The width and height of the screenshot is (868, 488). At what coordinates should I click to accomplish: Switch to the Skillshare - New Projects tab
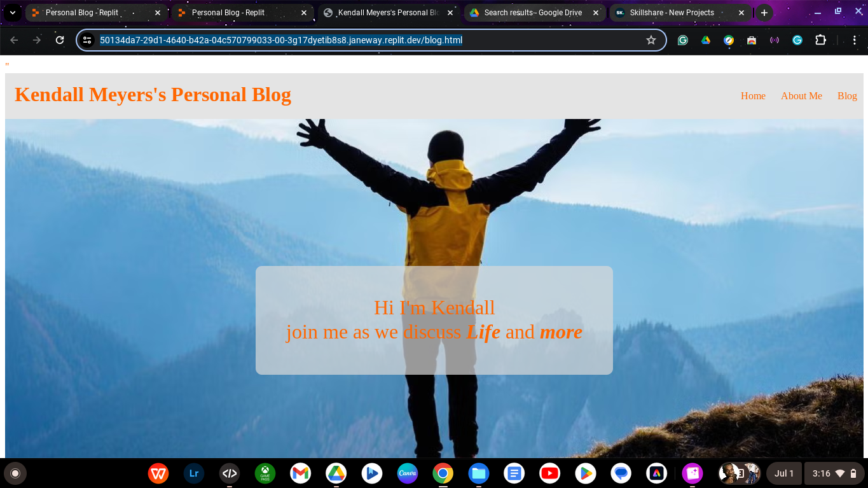(x=681, y=13)
